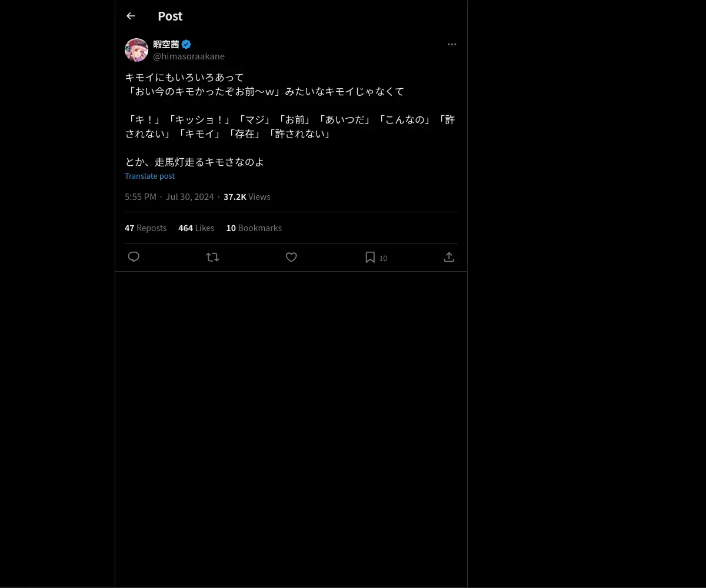Click the bookmark count number 10
The height and width of the screenshot is (588, 706).
383,258
